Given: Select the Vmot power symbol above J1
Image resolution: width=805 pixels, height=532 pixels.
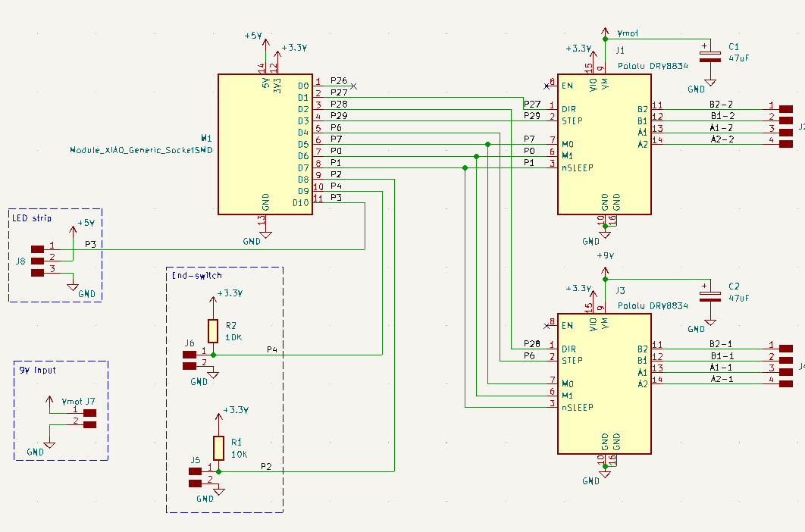Looking at the screenshot, I should point(606,32).
